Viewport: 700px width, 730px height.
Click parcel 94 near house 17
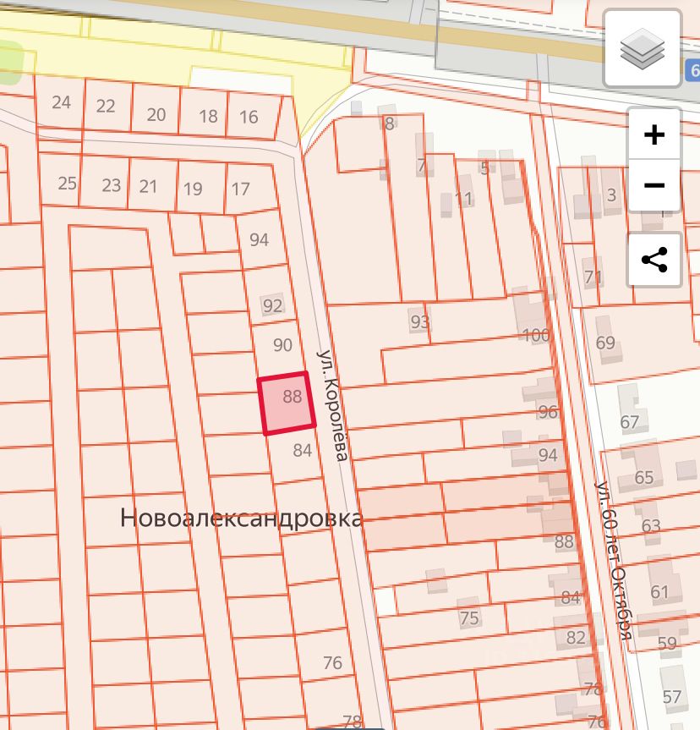(x=259, y=239)
